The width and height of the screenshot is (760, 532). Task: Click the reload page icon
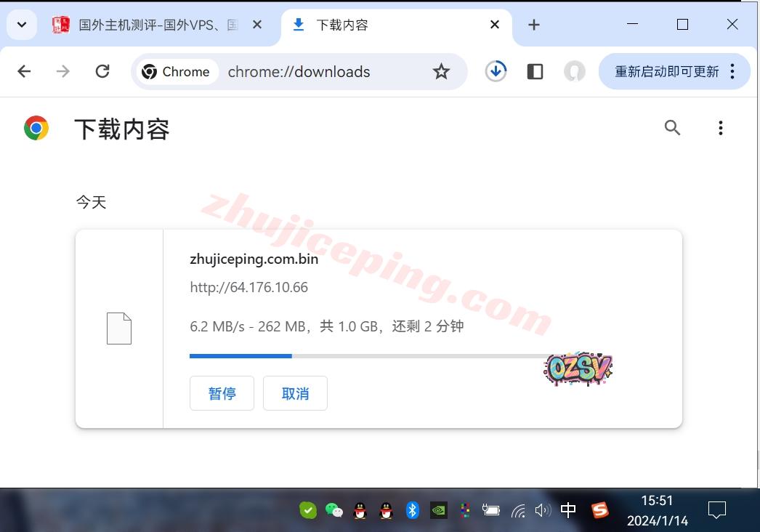(x=102, y=71)
